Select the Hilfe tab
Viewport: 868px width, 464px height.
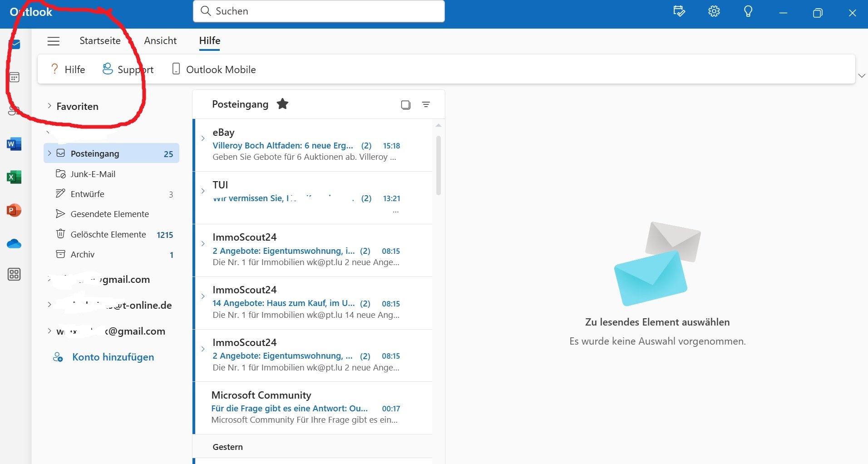coord(210,41)
